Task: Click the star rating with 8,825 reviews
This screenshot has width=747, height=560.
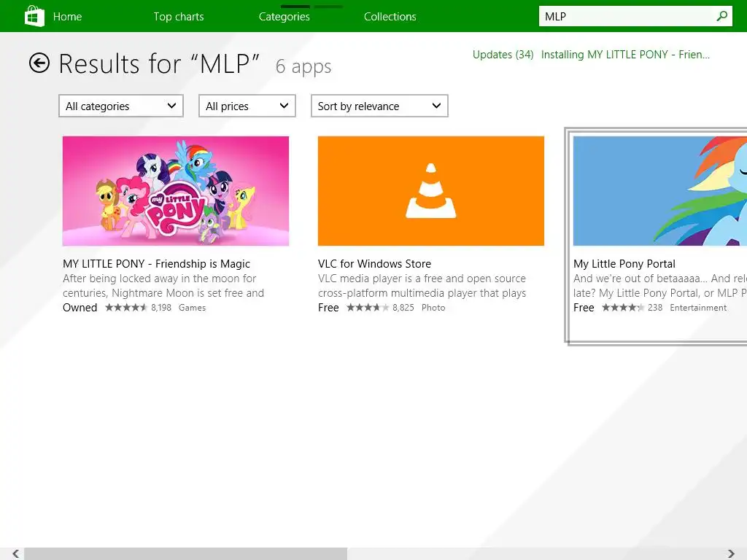Action: click(x=368, y=308)
